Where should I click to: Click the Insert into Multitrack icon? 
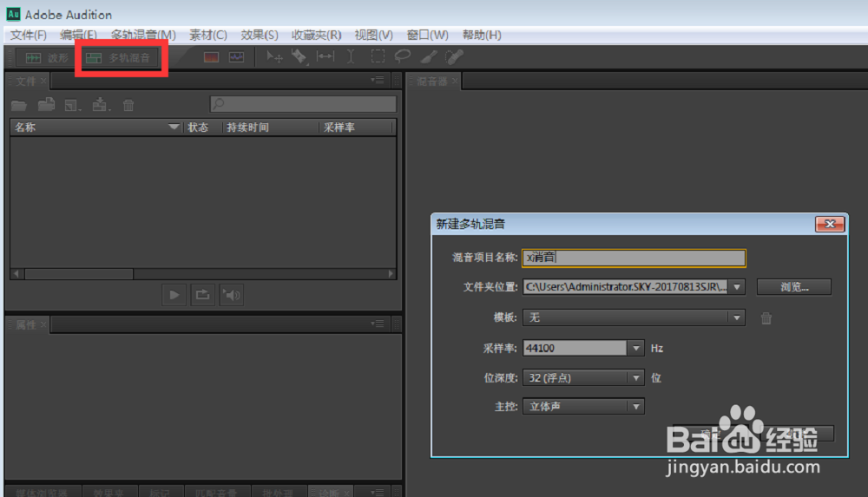tap(101, 105)
